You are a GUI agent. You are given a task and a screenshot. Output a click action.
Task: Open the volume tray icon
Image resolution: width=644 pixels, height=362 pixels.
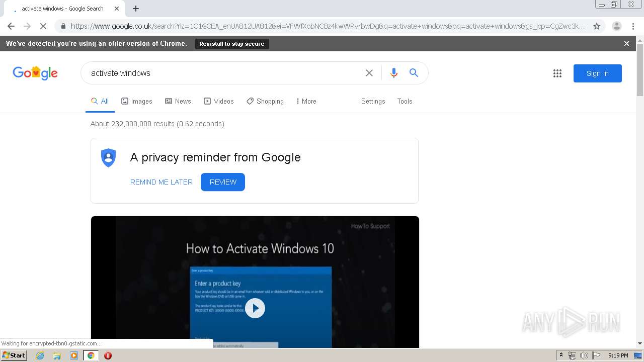[584, 355]
